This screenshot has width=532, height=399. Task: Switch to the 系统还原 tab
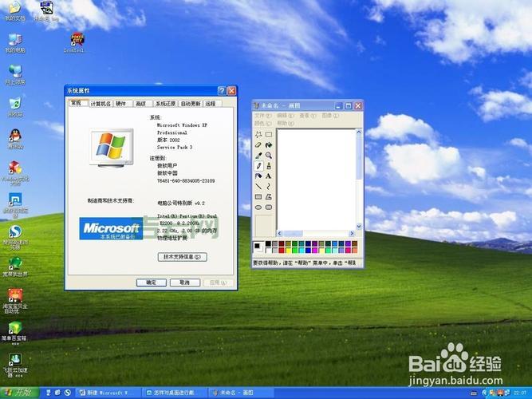(165, 104)
